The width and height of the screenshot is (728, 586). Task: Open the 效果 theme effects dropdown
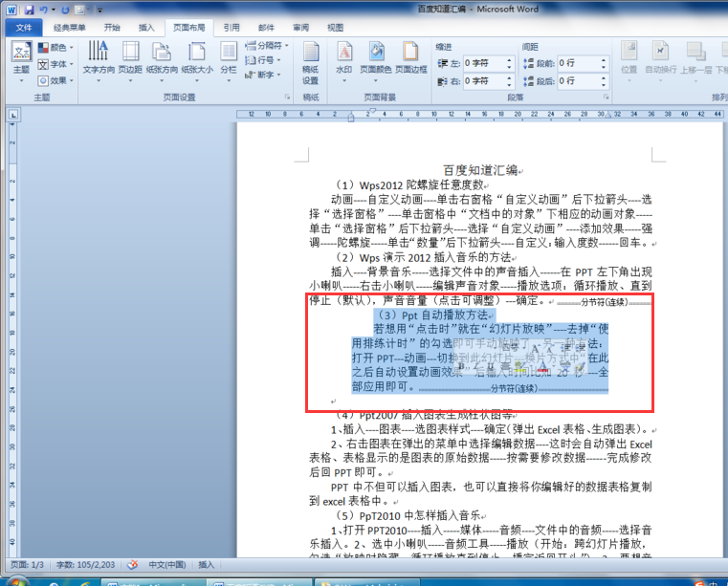click(55, 80)
